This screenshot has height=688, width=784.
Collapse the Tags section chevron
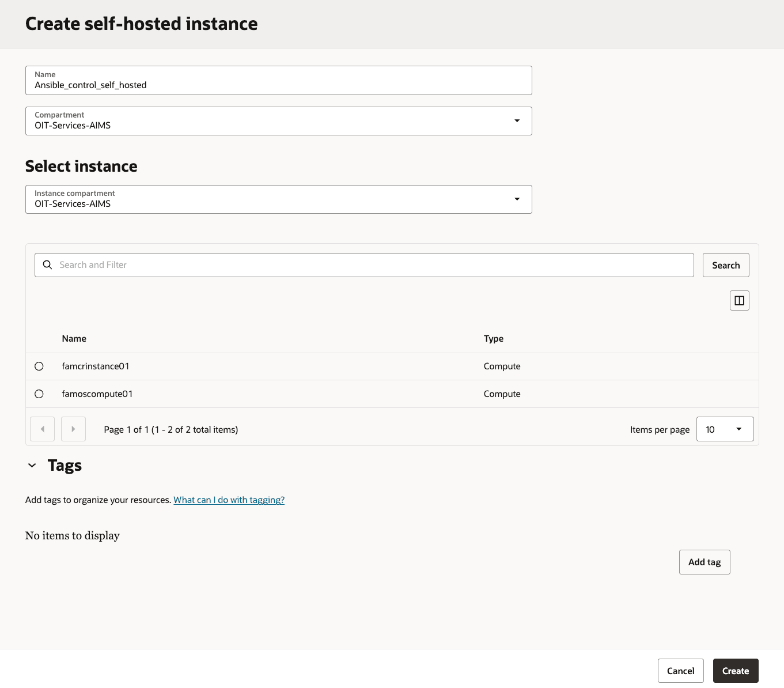32,466
